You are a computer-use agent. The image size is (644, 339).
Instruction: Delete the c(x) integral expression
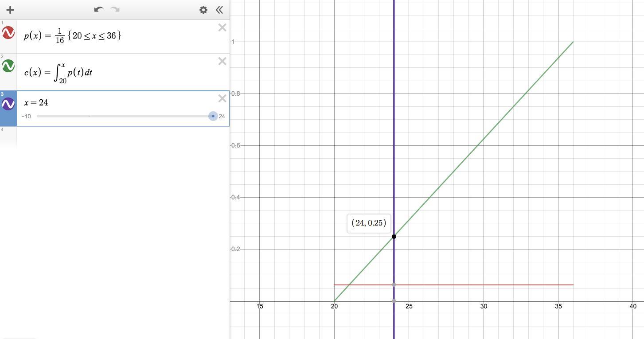point(222,61)
